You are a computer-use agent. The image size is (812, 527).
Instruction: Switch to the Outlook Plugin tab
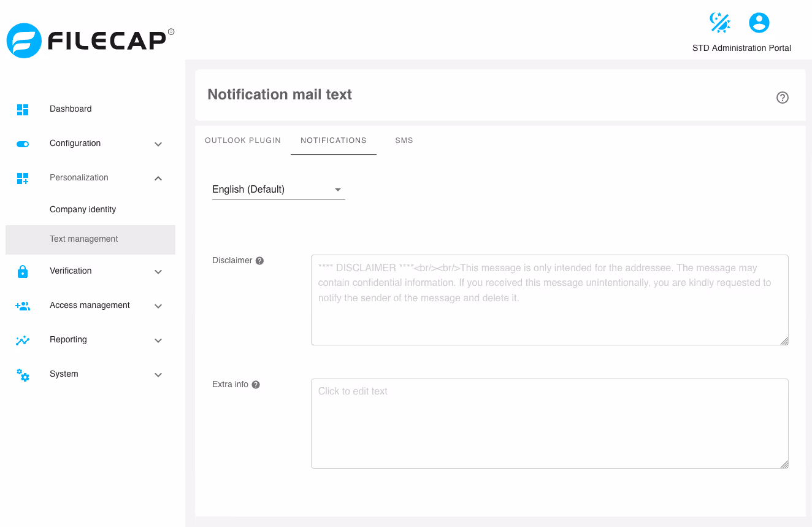(243, 140)
